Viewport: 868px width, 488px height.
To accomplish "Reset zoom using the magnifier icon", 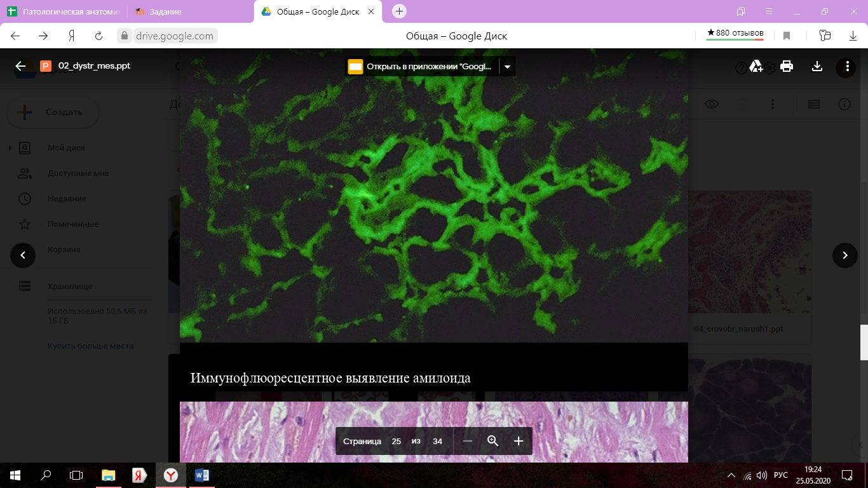I will 493,441.
